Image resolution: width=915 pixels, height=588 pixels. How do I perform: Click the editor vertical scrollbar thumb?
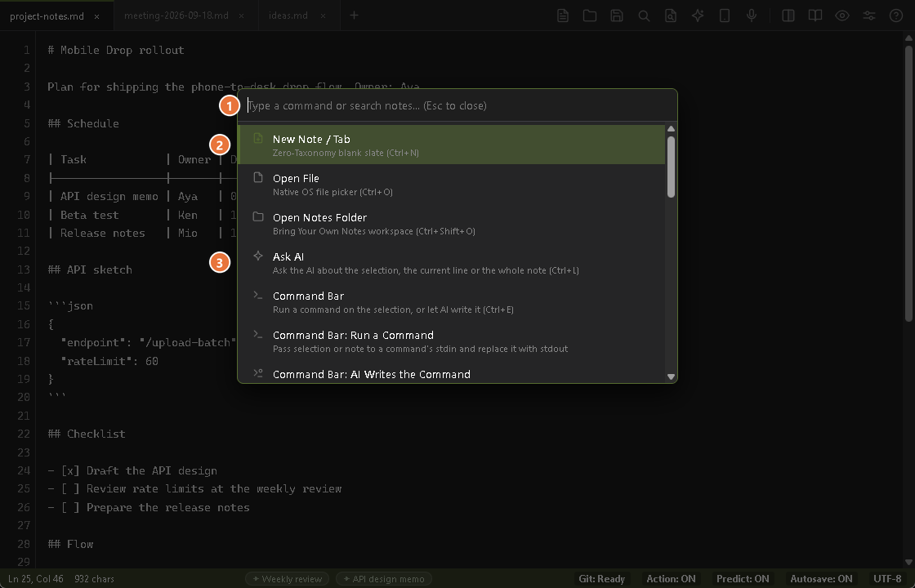908,183
